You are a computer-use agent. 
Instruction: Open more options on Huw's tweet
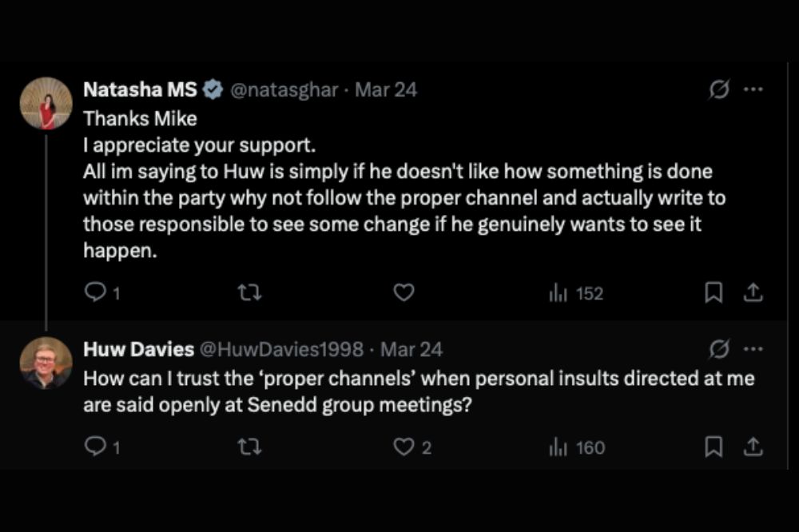(x=753, y=349)
